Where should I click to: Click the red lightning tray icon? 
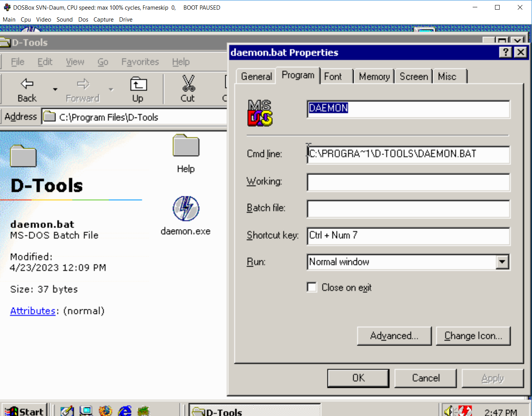(x=465, y=411)
